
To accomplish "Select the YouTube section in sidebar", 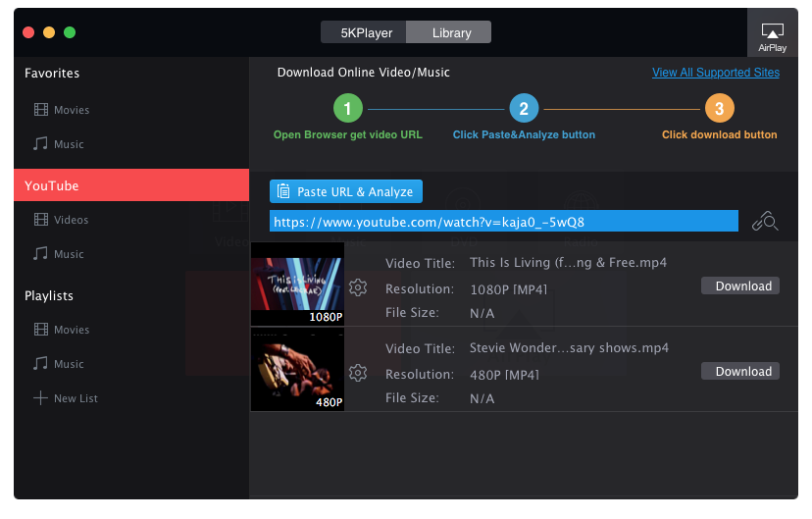I will click(x=131, y=184).
